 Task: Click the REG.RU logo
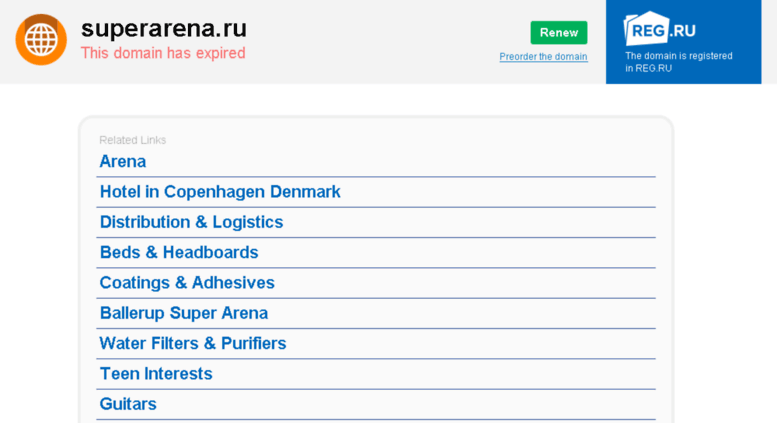(x=659, y=29)
